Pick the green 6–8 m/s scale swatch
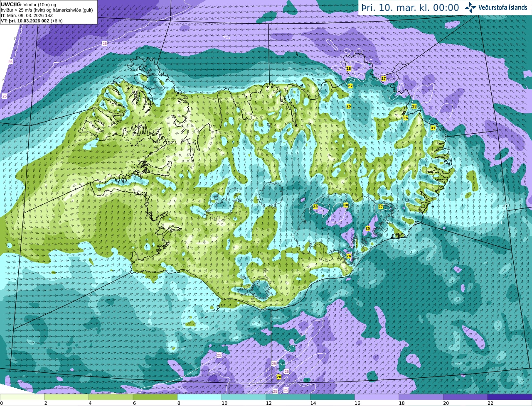This screenshot has height=406, width=532. tap(155, 397)
